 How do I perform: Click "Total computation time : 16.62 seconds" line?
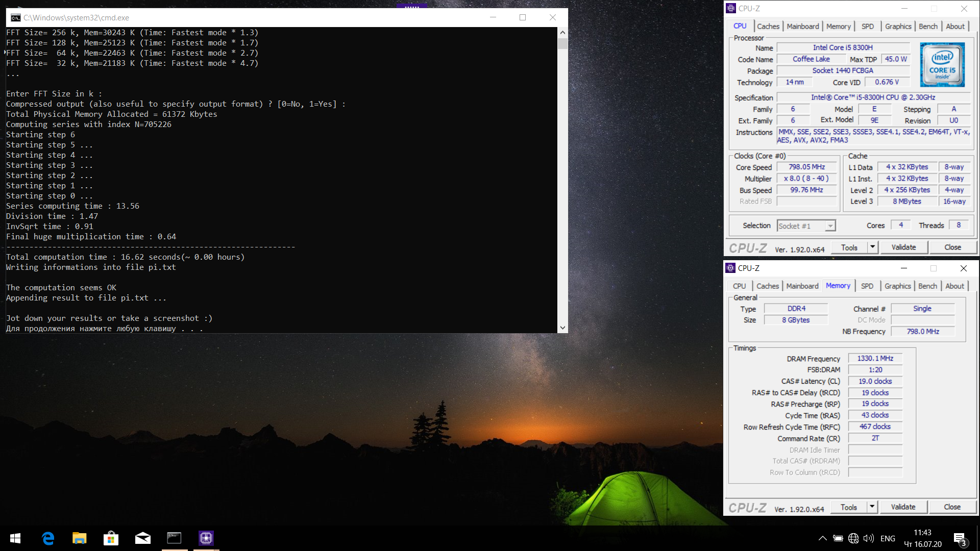pyautogui.click(x=126, y=257)
